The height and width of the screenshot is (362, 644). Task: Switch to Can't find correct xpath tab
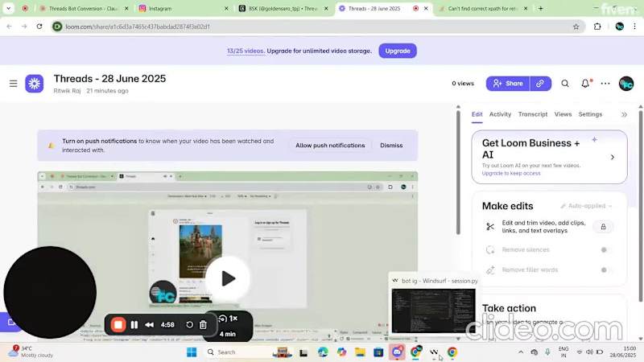click(484, 8)
